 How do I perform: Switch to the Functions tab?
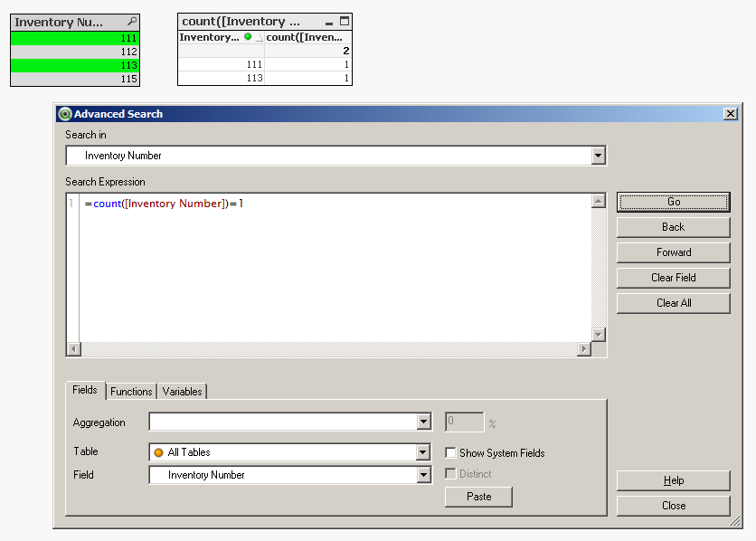pos(131,392)
